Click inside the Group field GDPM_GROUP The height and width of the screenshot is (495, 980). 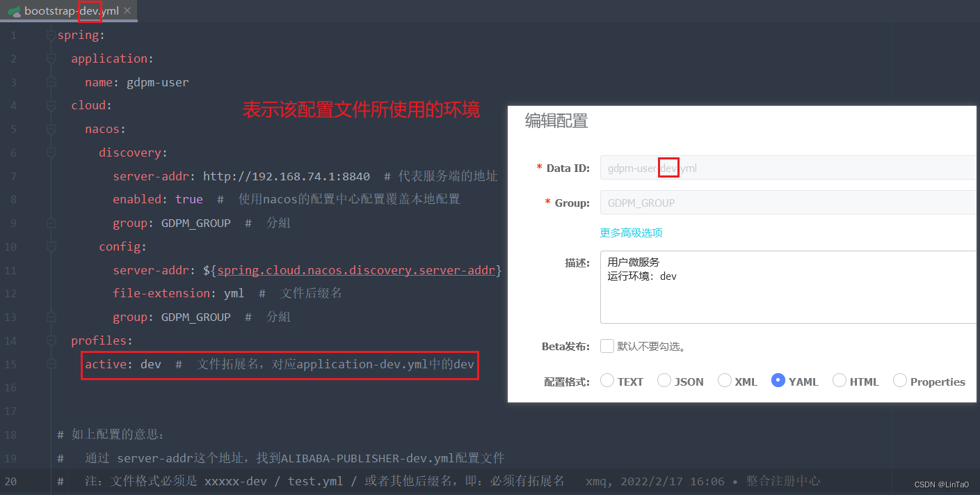789,203
